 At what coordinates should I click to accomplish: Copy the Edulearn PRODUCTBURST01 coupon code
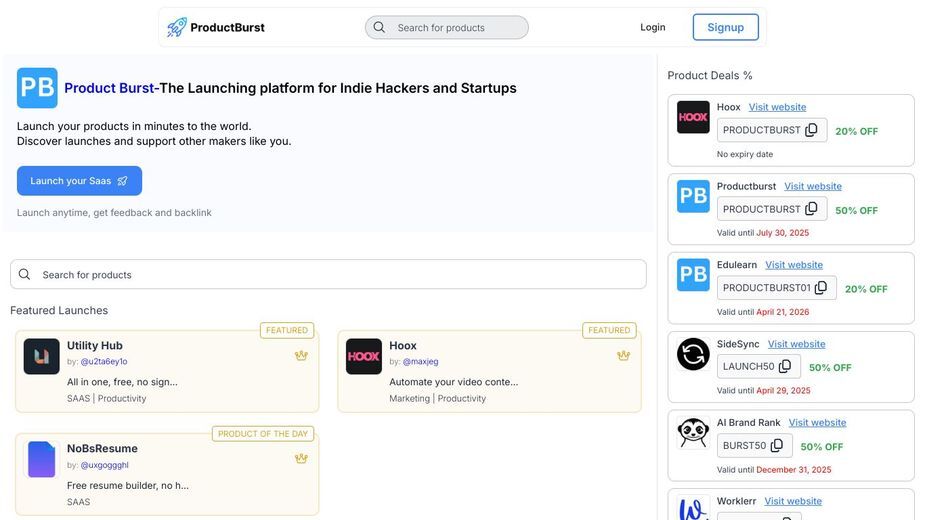coord(821,288)
